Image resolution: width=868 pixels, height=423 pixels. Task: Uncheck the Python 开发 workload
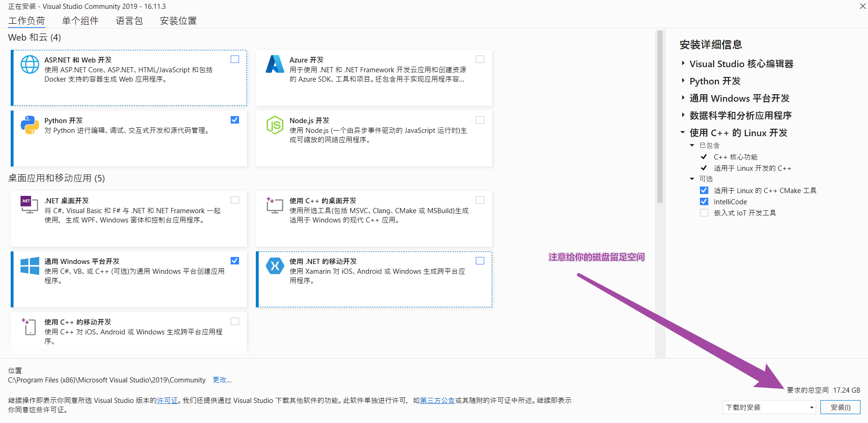(x=235, y=120)
